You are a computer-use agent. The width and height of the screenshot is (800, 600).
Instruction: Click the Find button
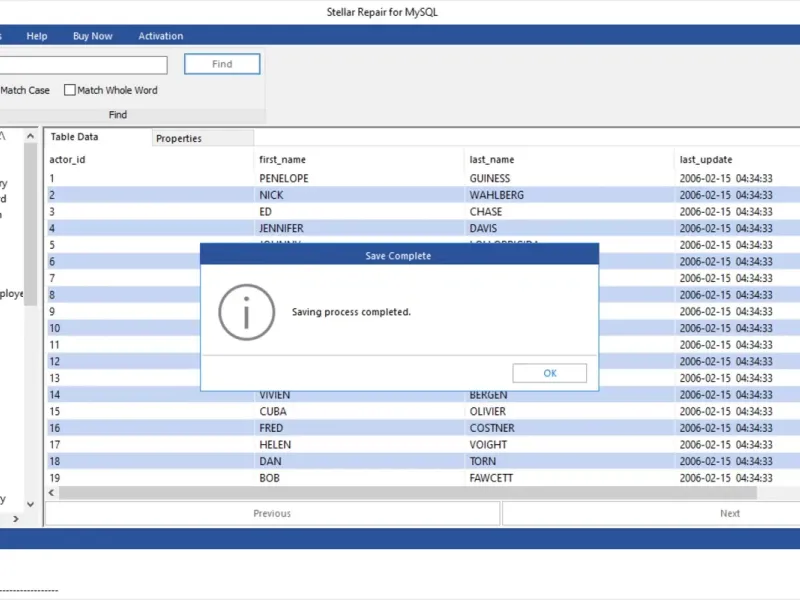[222, 64]
